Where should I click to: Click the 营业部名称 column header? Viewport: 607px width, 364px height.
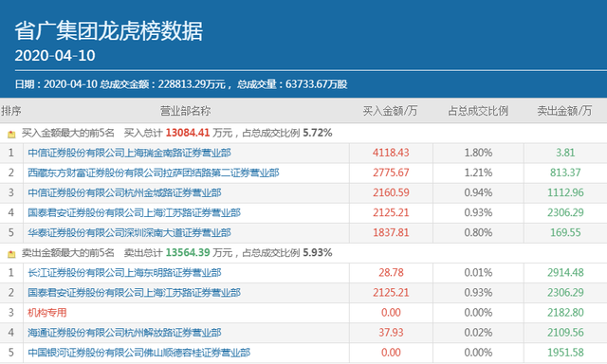coord(186,111)
